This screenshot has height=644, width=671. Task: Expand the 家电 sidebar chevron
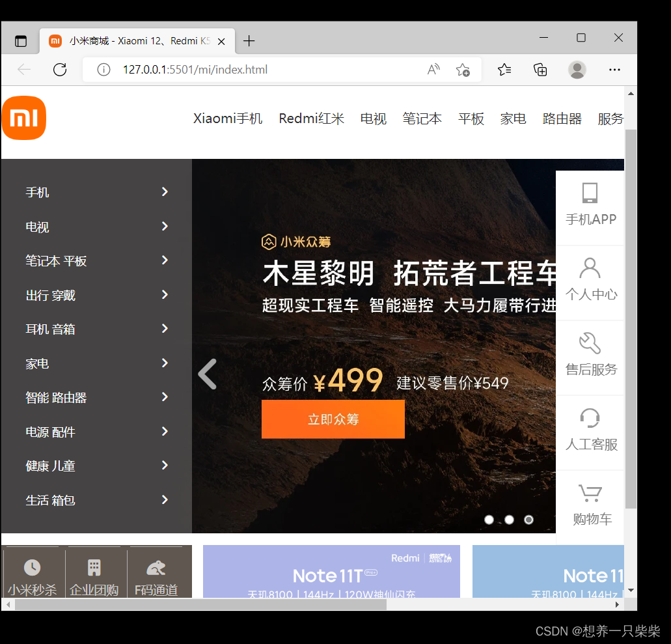165,363
